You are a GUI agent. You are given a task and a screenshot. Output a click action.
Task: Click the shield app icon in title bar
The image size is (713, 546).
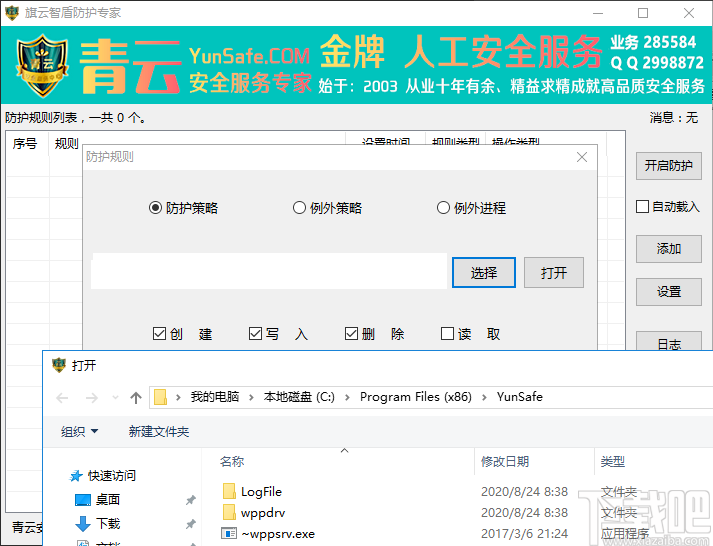(x=11, y=13)
